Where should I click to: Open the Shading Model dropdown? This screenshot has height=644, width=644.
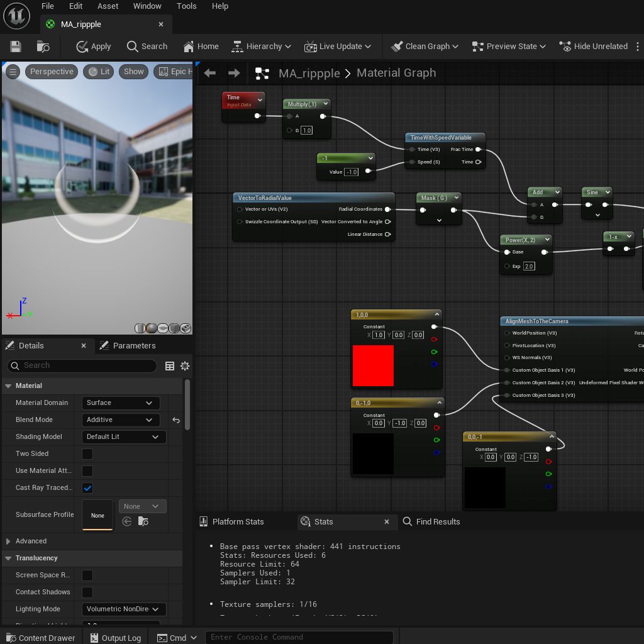tap(123, 436)
